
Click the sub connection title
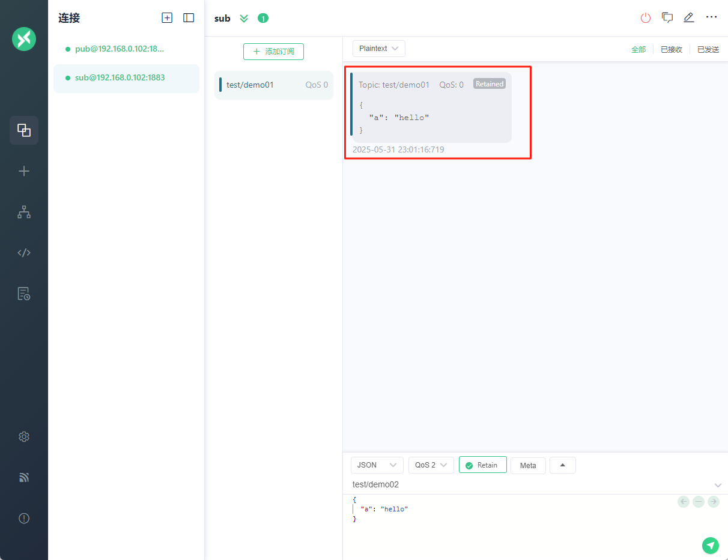point(222,18)
